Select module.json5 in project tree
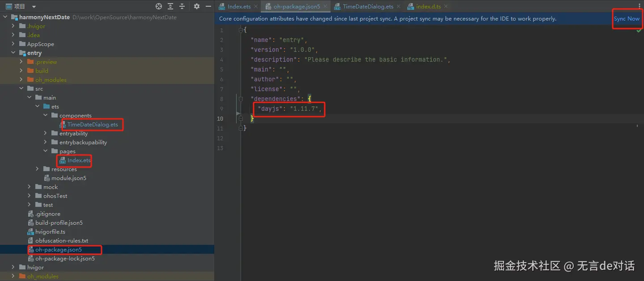The width and height of the screenshot is (644, 281). 69,178
